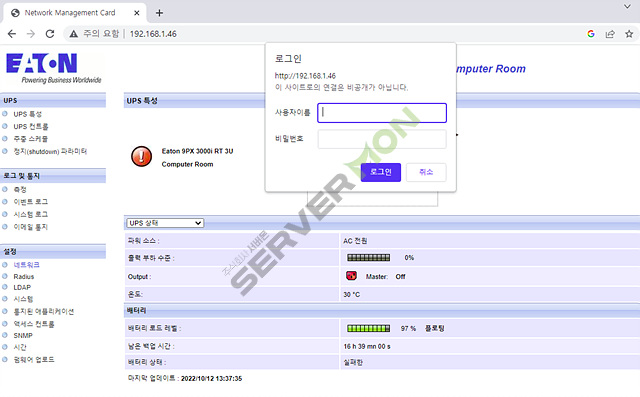Screen dimensions: 640x397
Task: Open 이메일 통지 link
Action: pos(31,227)
